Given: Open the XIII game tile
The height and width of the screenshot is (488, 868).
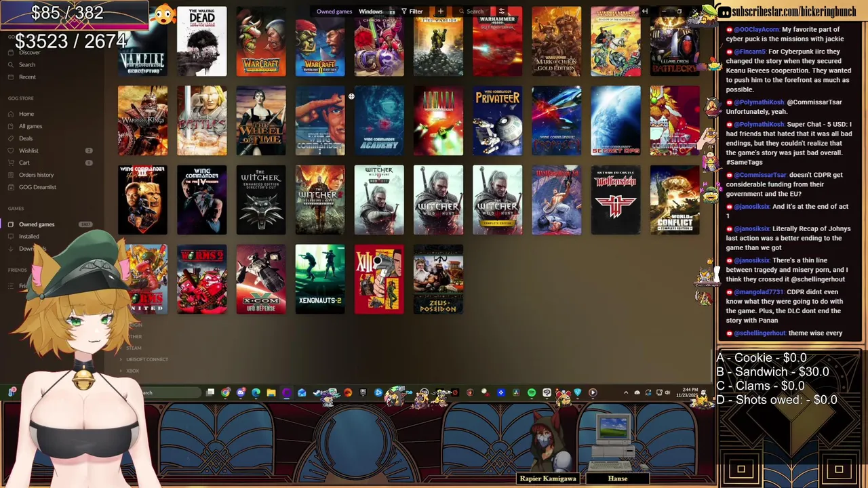Looking at the screenshot, I should click(379, 279).
